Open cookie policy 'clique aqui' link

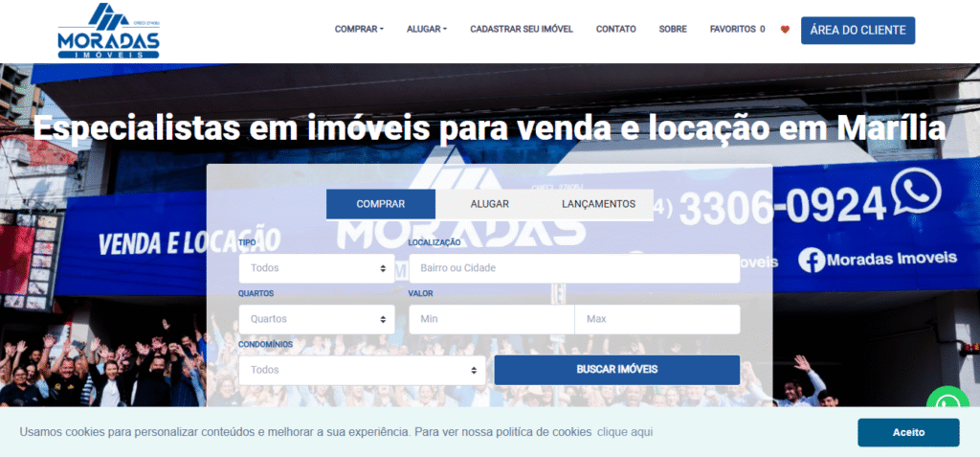624,432
